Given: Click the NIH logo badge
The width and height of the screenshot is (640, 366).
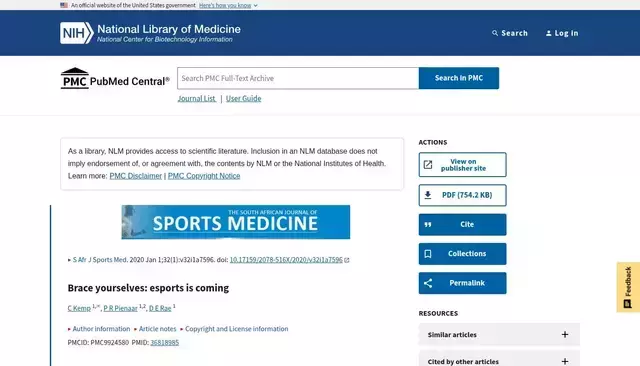Looking at the screenshot, I should coord(77,33).
